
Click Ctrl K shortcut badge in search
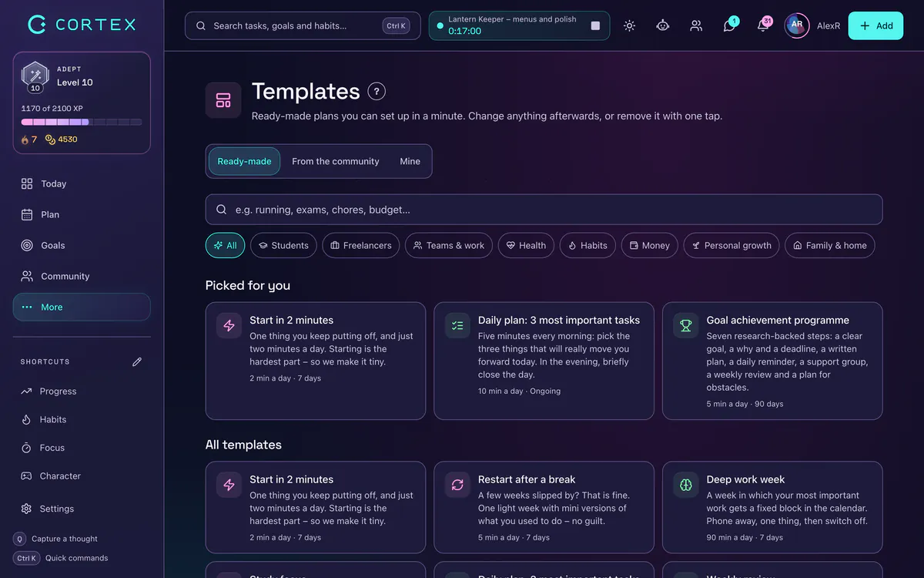397,25
